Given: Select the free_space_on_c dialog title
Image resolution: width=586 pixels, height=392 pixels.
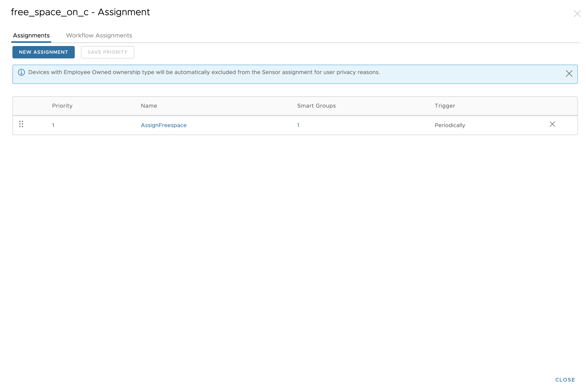Looking at the screenshot, I should [81, 12].
